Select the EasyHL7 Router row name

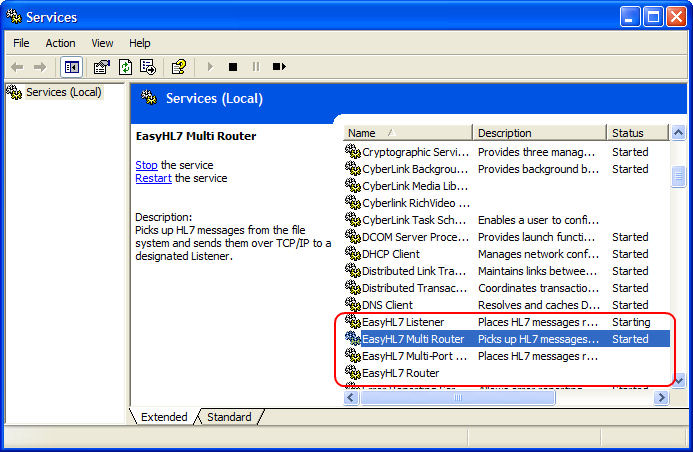click(400, 373)
